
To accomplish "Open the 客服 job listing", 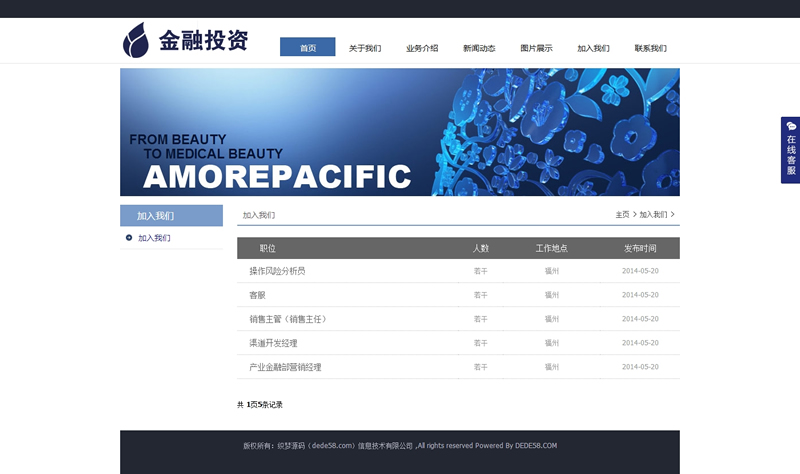I will [257, 295].
